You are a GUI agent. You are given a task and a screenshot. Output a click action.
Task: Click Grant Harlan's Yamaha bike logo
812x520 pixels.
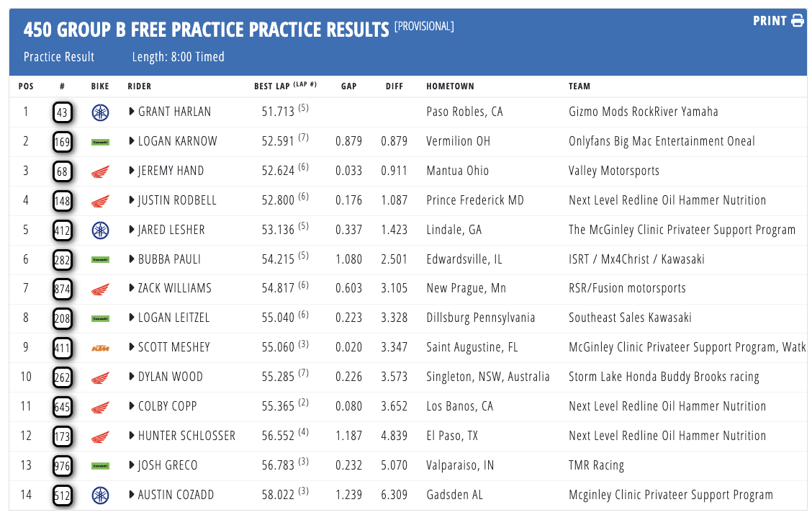click(x=100, y=112)
